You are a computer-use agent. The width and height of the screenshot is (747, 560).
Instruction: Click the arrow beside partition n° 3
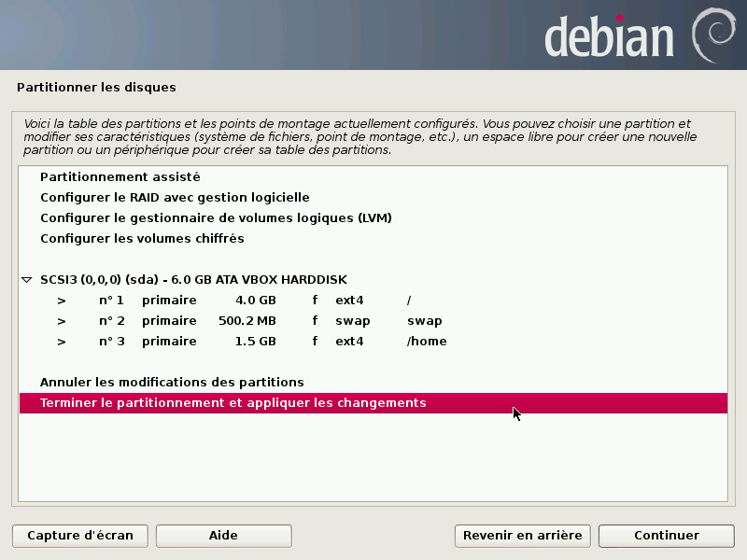pyautogui.click(x=62, y=342)
